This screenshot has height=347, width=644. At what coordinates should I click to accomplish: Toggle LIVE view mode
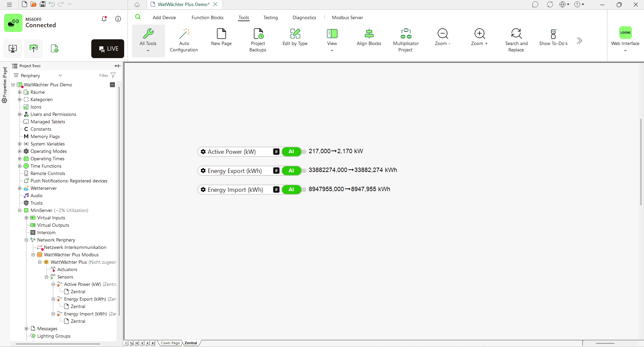click(x=108, y=49)
